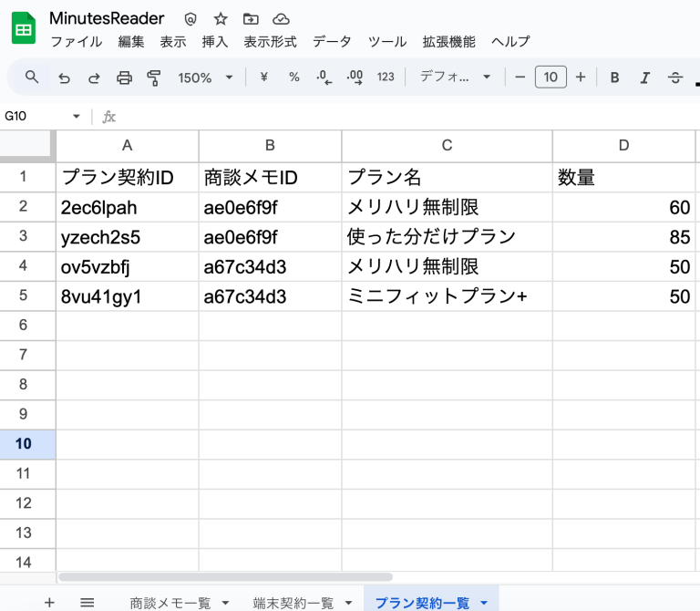Screen dimensions: 700x611
Task: Expand the name box dropdown arrow
Action: 77,116
